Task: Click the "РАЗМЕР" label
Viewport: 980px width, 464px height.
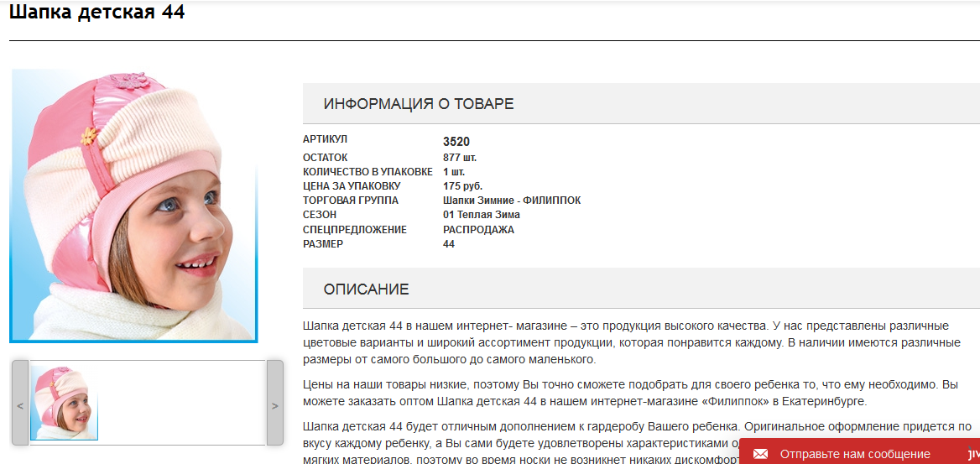Action: pos(323,244)
